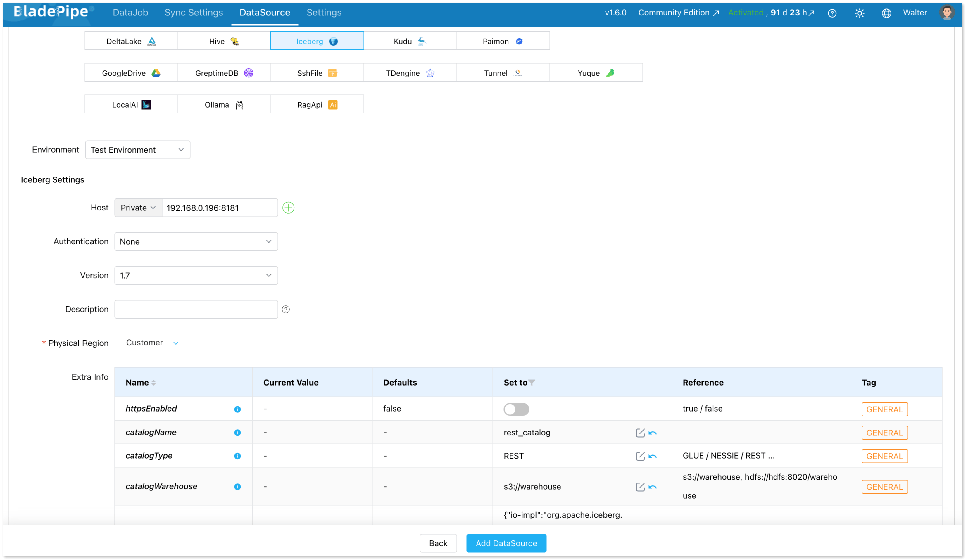Select GoogleDrive data source type
The height and width of the screenshot is (560, 966).
[131, 73]
